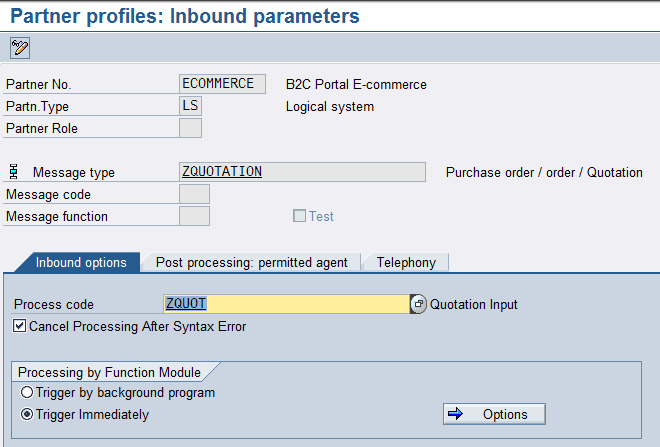
Task: Switch to the Inbound options tab
Action: pos(81,262)
